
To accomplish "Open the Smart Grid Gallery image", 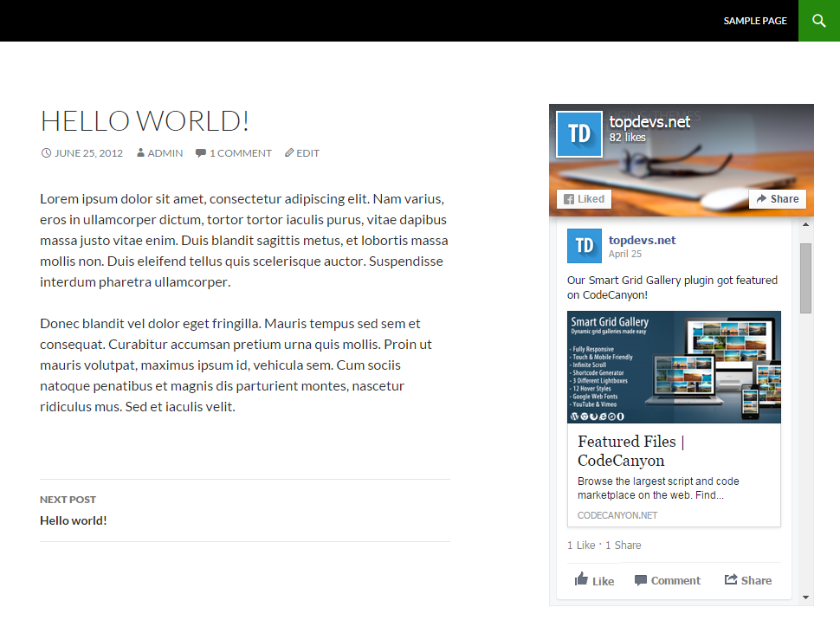I will [674, 366].
